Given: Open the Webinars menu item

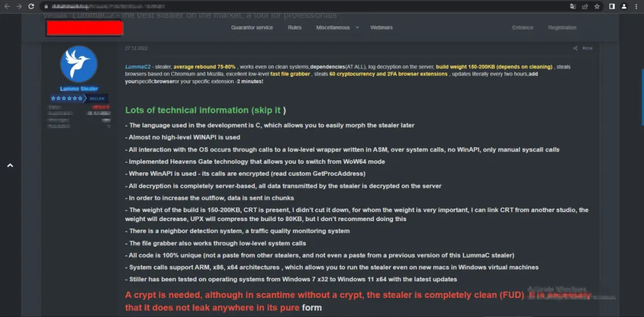Looking at the screenshot, I should pyautogui.click(x=381, y=27).
